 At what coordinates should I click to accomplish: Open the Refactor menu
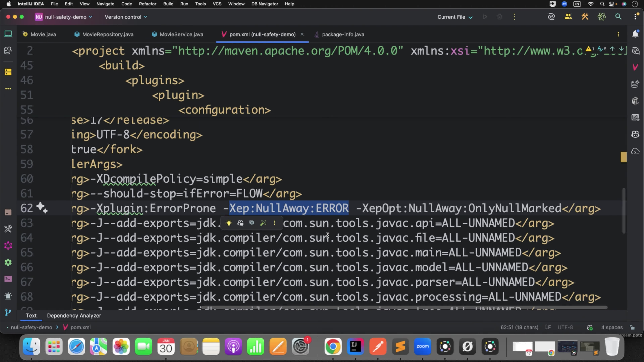[x=148, y=4]
